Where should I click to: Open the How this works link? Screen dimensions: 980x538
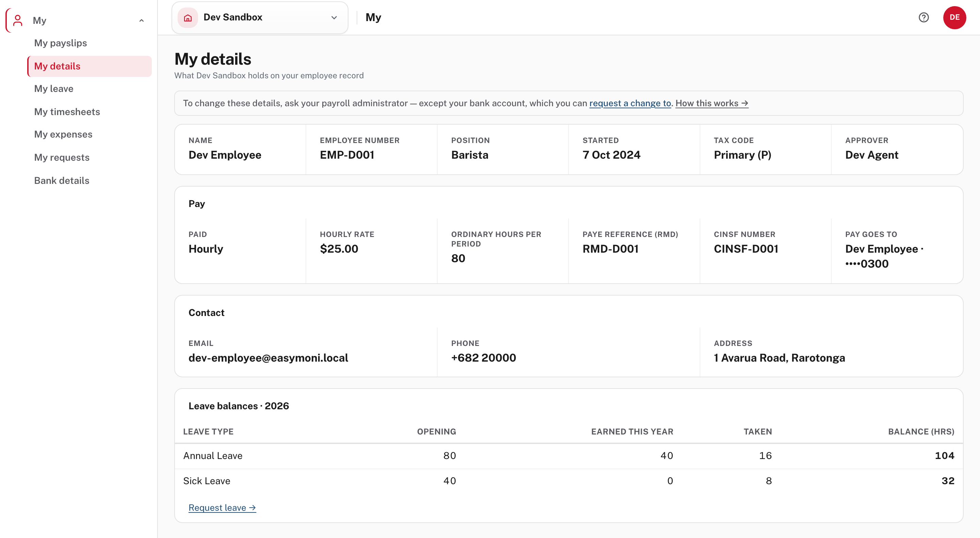712,103
